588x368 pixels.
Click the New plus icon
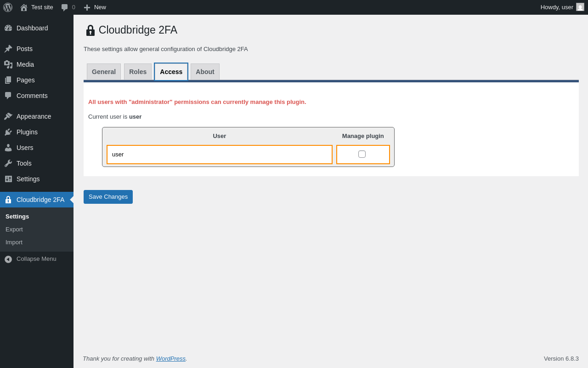87,7
